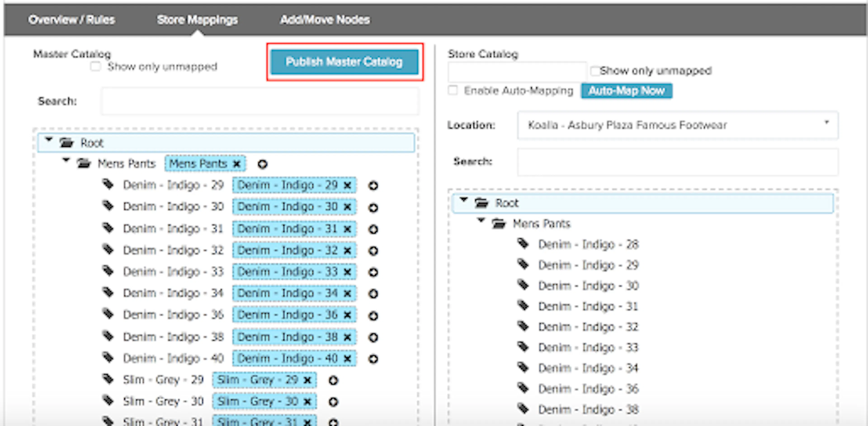Remove mapping Denim - Indigo - 30
This screenshot has width=868, height=426.
(x=347, y=207)
